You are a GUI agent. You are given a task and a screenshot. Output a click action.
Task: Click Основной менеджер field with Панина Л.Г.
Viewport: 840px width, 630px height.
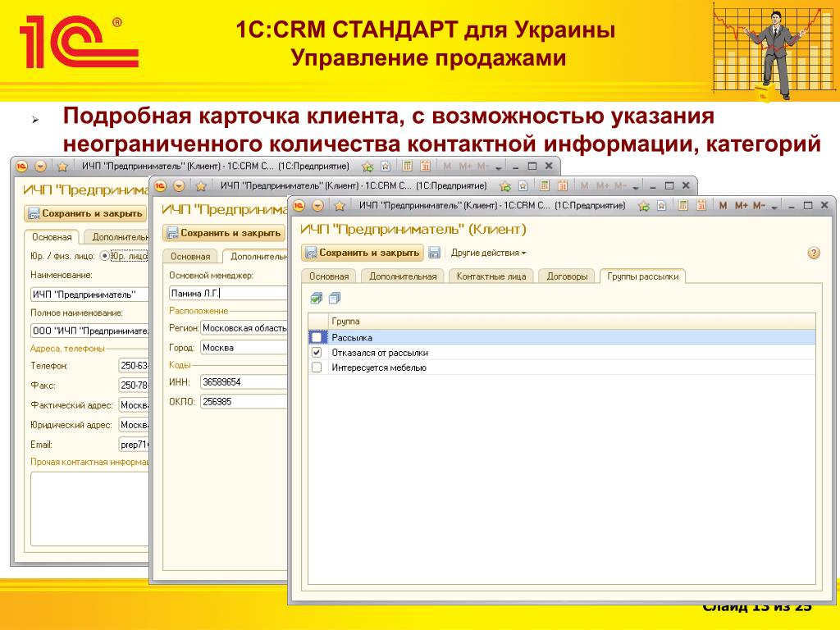[x=228, y=293]
